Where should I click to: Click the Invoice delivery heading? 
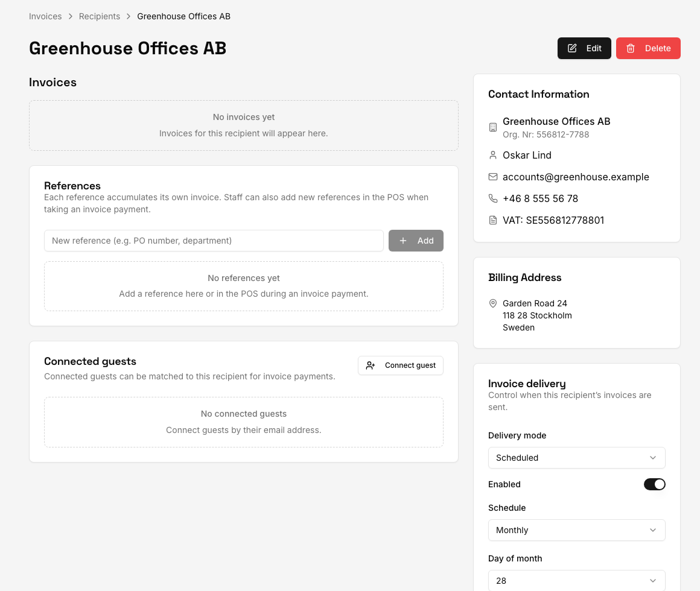(527, 384)
